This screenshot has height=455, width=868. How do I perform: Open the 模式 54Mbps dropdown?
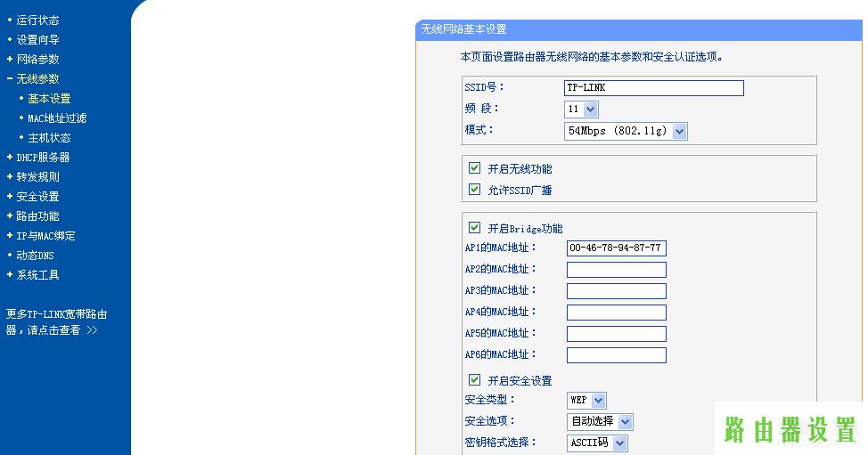click(x=626, y=131)
